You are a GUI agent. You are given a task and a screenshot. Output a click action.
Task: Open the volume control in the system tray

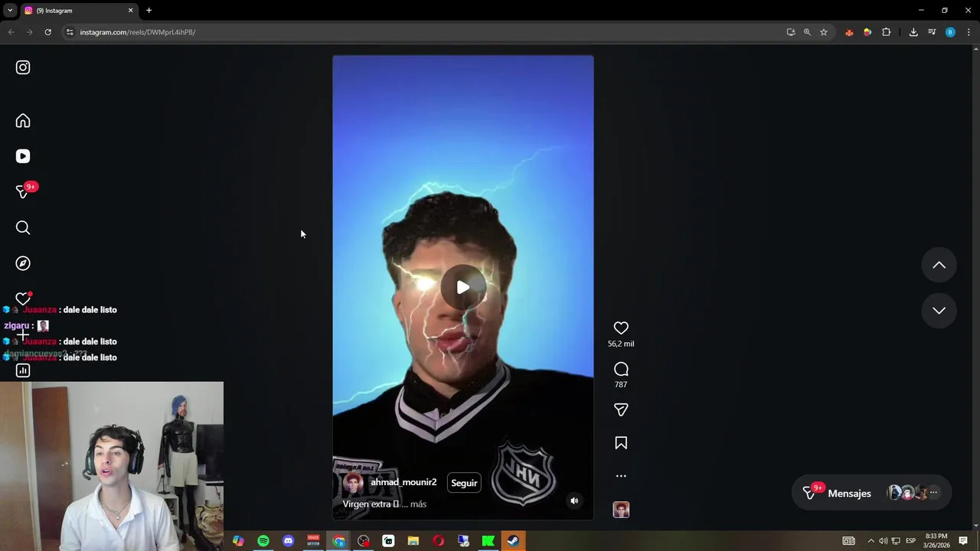[883, 541]
